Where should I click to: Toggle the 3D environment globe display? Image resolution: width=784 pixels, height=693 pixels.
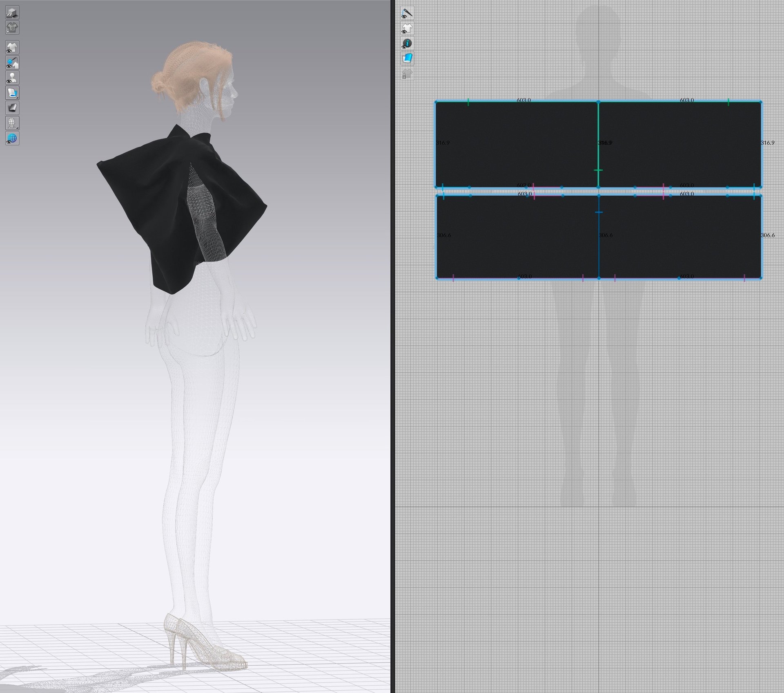(12, 138)
